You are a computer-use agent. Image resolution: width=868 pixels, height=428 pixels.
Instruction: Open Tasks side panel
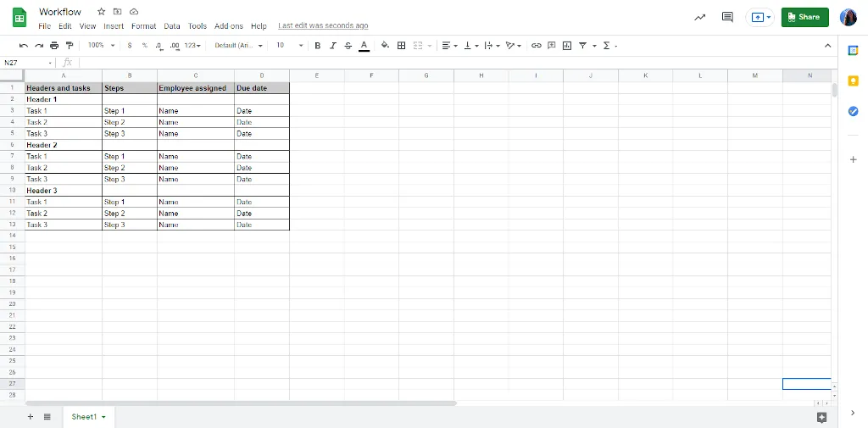[x=853, y=111]
